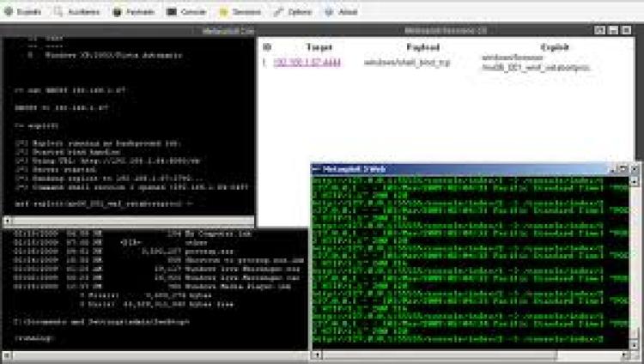Click the About toolbar item
The height and width of the screenshot is (364, 644).
[x=345, y=13]
